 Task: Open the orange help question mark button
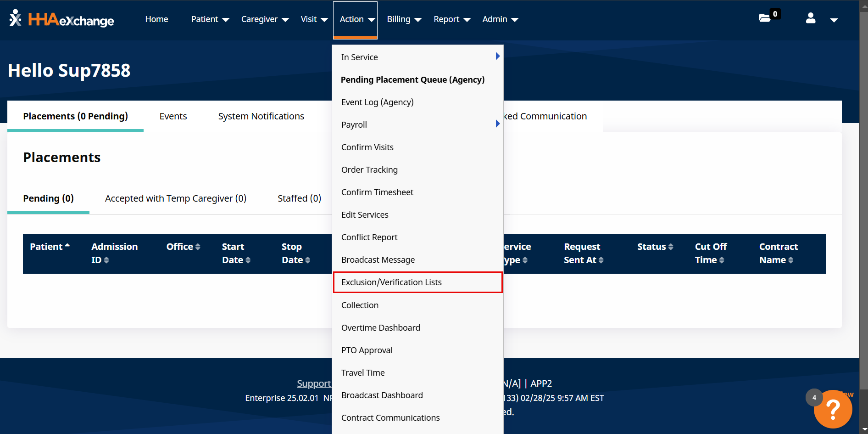833,409
